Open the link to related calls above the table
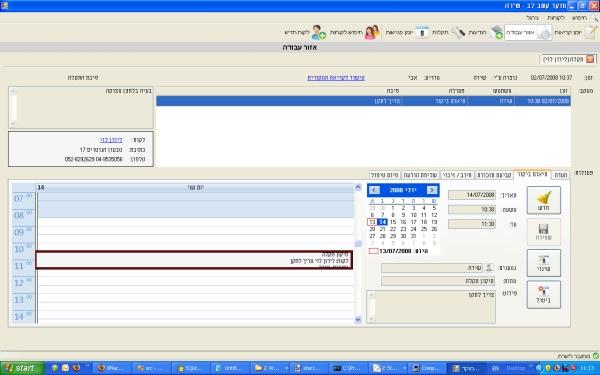The height and width of the screenshot is (375, 600). [336, 78]
